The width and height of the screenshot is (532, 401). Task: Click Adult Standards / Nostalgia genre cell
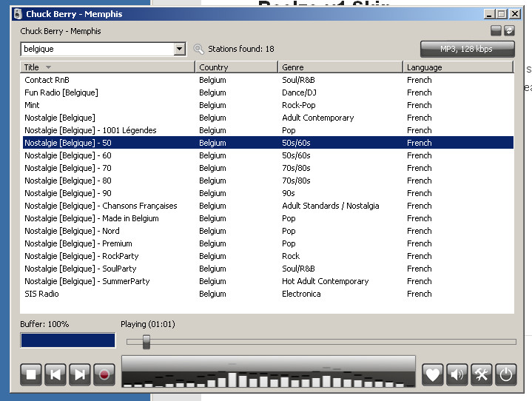[331, 206]
